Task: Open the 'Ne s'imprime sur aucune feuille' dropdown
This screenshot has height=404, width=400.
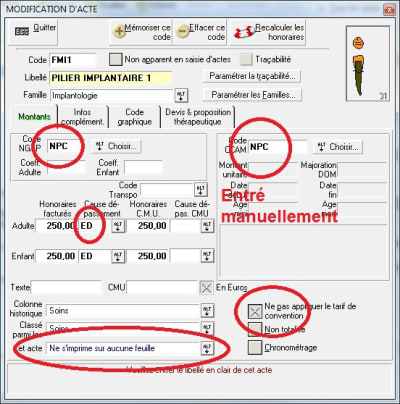Action: [x=207, y=348]
